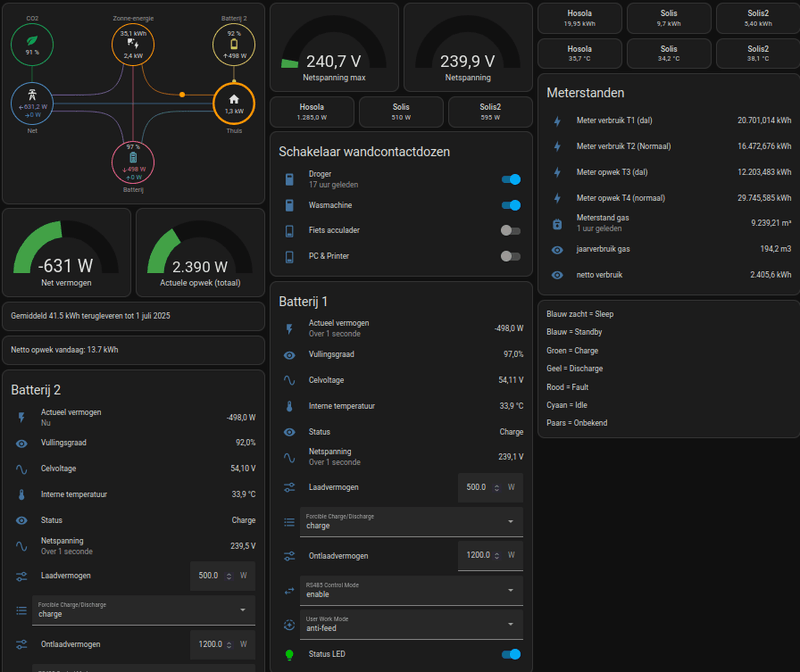The image size is (800, 672).
Task: Click Batterij 1 Actueel vermogen flash icon
Action: (x=289, y=329)
